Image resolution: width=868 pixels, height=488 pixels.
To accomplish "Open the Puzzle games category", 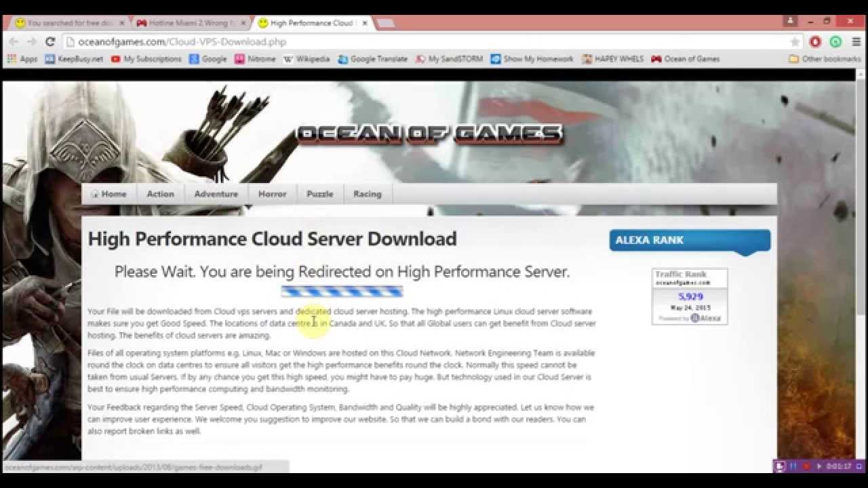I will tap(320, 194).
